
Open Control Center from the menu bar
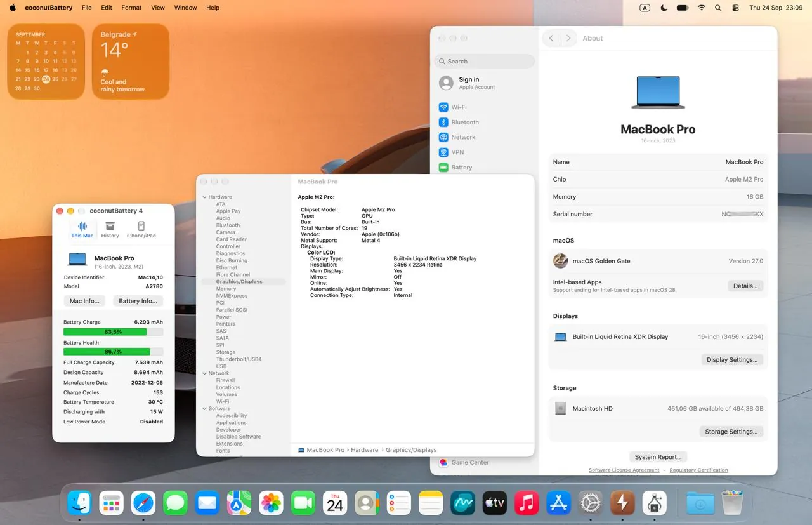point(736,8)
